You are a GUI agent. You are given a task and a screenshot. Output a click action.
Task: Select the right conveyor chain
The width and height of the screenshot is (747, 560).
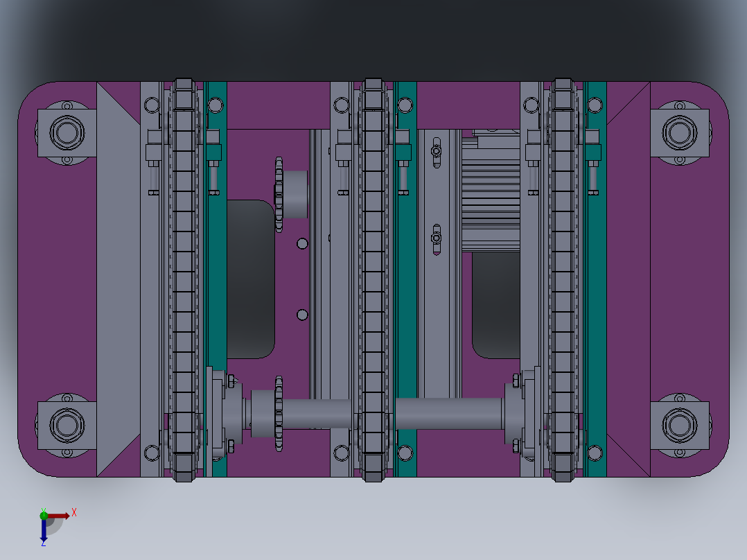pyautogui.click(x=563, y=280)
